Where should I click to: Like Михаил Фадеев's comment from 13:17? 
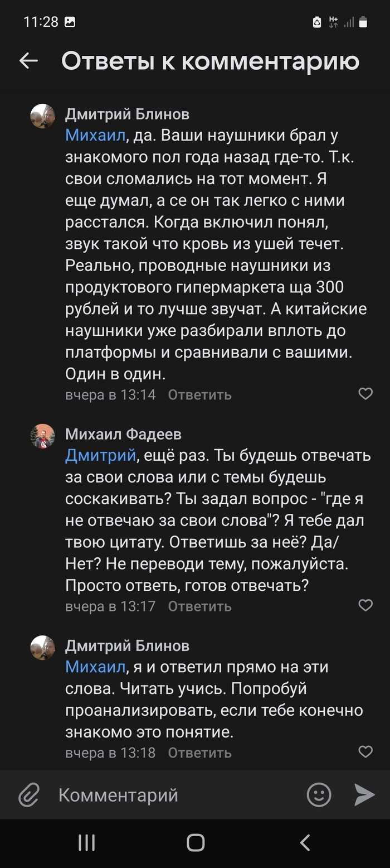click(x=365, y=605)
